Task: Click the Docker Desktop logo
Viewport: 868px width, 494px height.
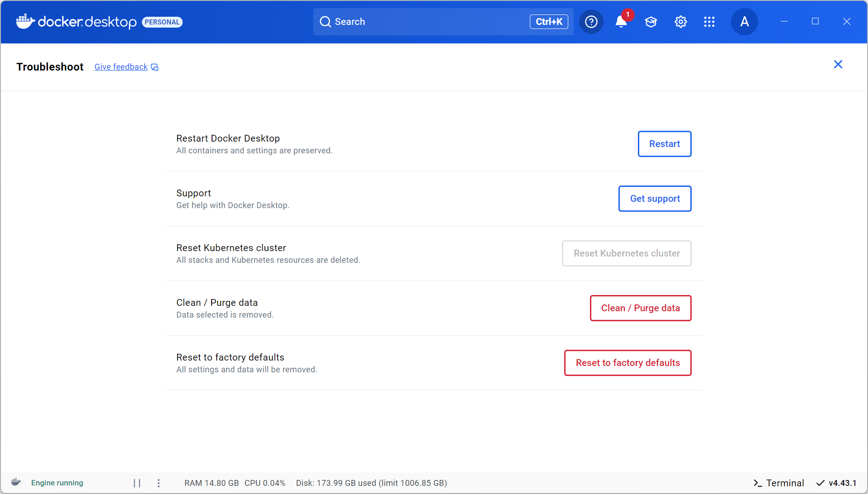Action: point(77,22)
